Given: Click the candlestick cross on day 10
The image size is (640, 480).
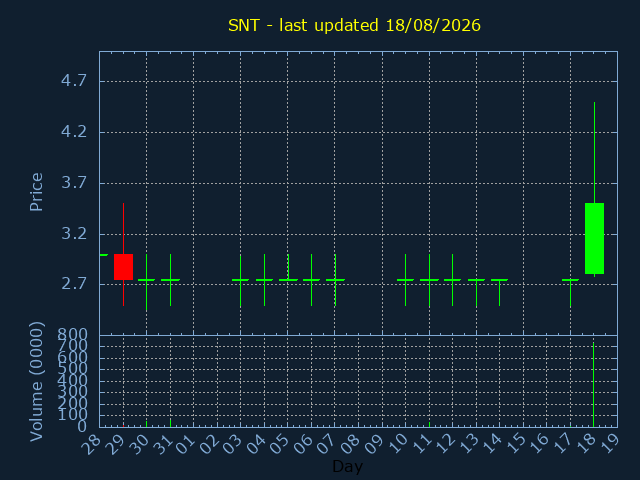Looking at the screenshot, I should click(x=405, y=280).
